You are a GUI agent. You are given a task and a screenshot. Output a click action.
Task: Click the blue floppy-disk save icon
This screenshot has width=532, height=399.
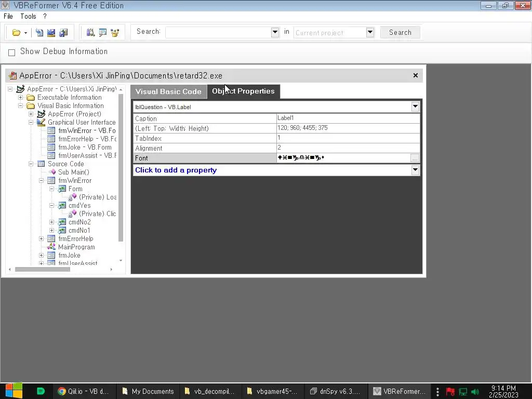tap(51, 33)
